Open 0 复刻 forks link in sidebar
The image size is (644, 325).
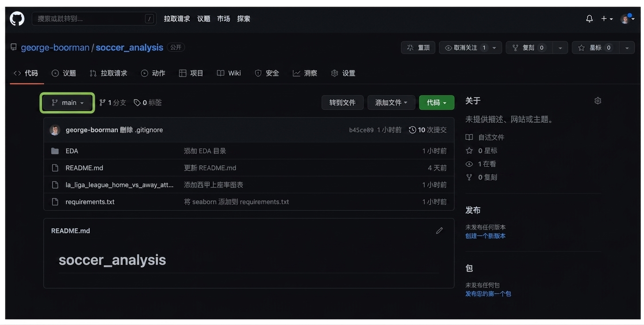tap(481, 177)
